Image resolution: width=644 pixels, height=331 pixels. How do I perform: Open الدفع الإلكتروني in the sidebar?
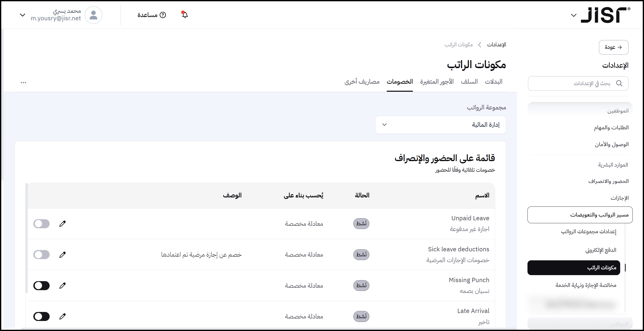tap(601, 250)
